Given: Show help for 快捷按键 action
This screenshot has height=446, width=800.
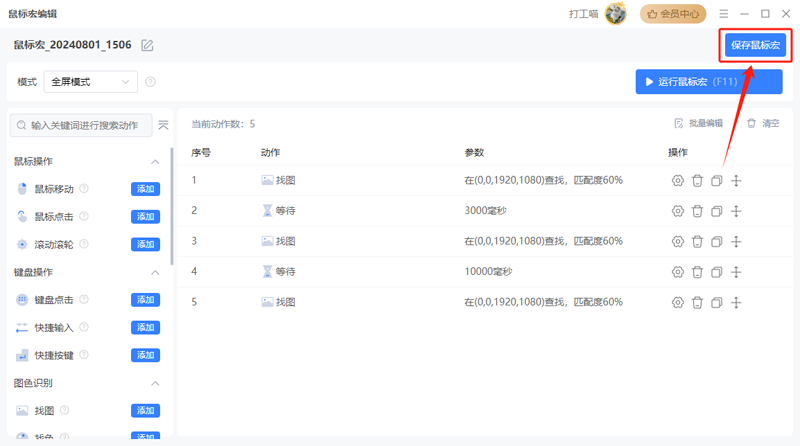Looking at the screenshot, I should click(84, 355).
